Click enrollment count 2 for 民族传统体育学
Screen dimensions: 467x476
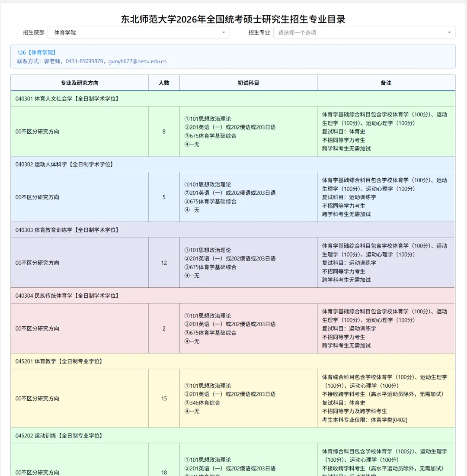164,328
